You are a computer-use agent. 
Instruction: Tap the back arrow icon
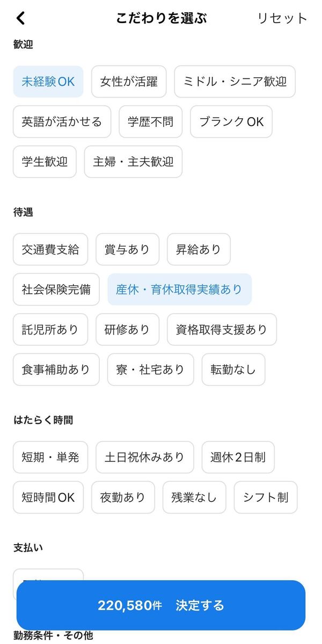[x=20, y=18]
